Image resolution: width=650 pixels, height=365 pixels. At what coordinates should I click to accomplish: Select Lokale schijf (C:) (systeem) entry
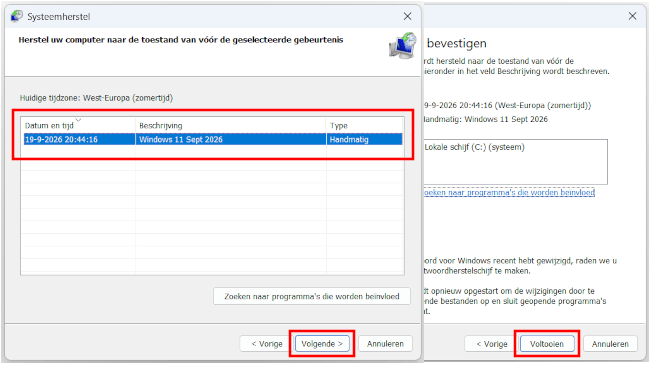tap(474, 147)
